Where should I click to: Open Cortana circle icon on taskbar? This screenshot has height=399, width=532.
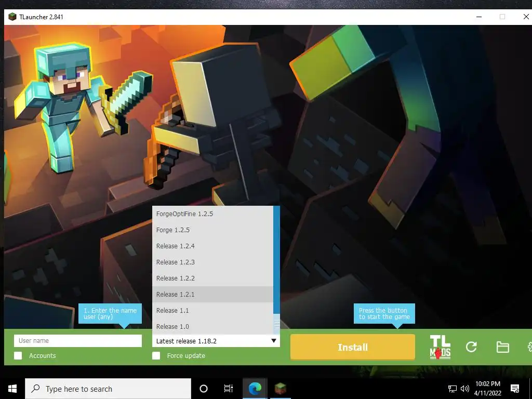click(x=204, y=389)
